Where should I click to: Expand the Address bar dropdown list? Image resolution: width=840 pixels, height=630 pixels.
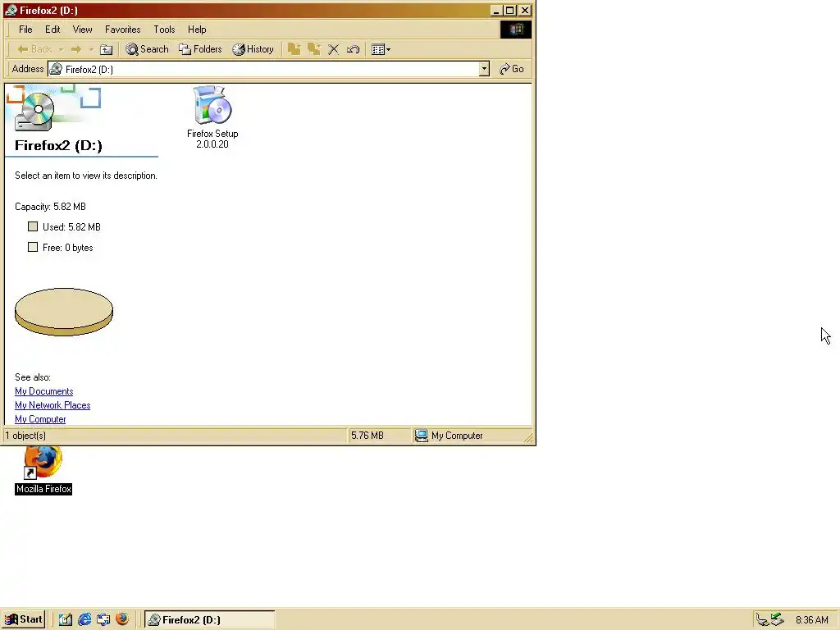[484, 69]
